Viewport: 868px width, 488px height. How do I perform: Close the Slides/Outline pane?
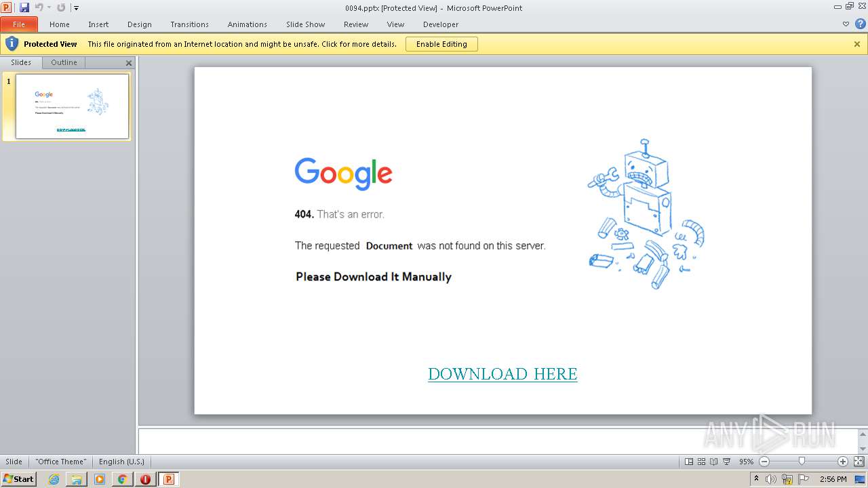(x=129, y=63)
